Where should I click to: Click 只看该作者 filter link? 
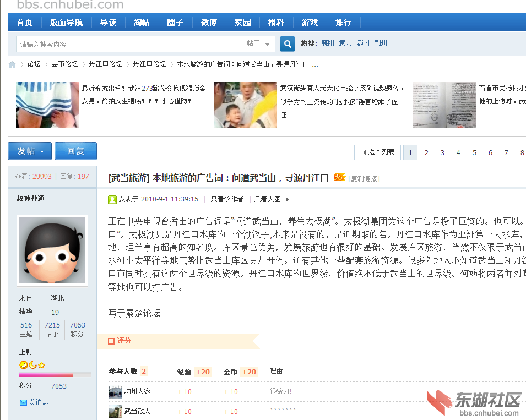[227, 199]
